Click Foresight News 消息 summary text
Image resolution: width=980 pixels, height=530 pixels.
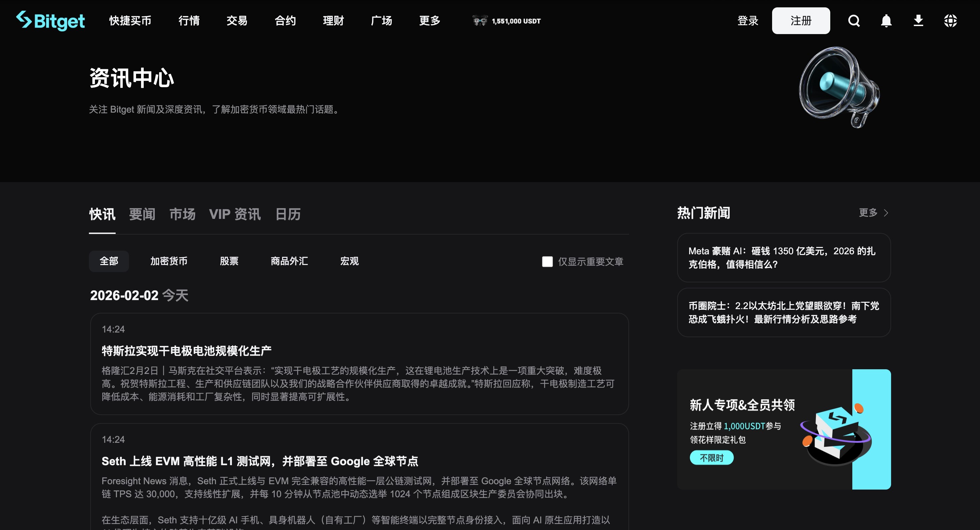tap(359, 487)
